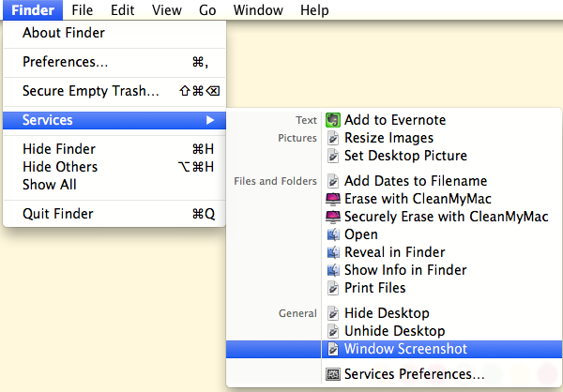Click the Hide Desktop workflow icon
The height and width of the screenshot is (392, 563).
(333, 313)
